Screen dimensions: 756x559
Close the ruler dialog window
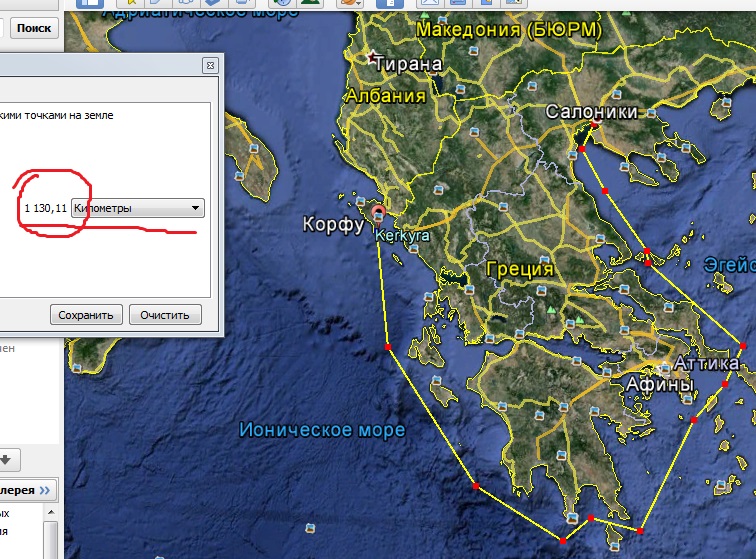point(209,65)
